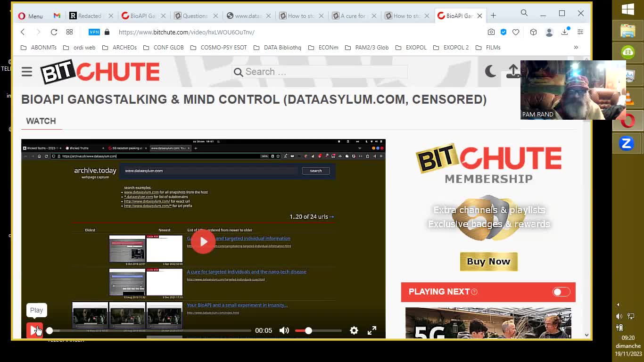Click the site security padlock icon

coord(107,32)
